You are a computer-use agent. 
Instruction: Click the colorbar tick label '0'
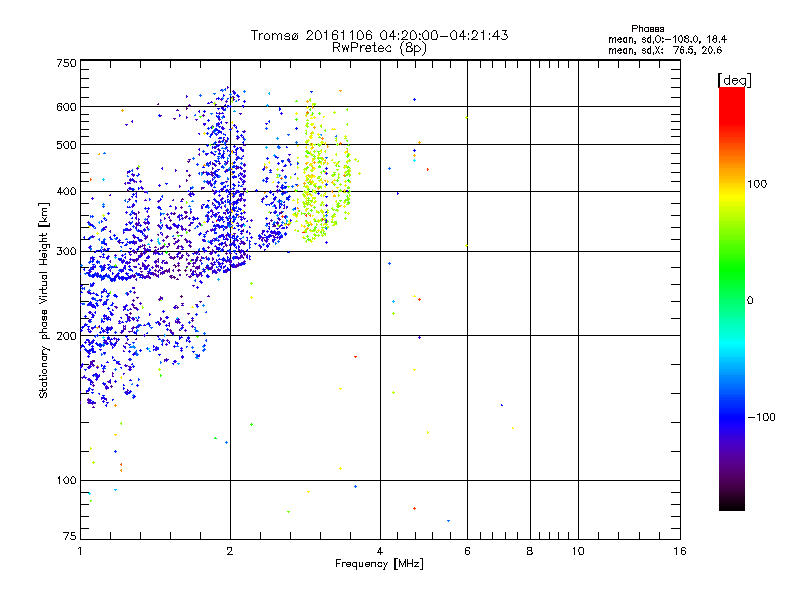pyautogui.click(x=750, y=301)
